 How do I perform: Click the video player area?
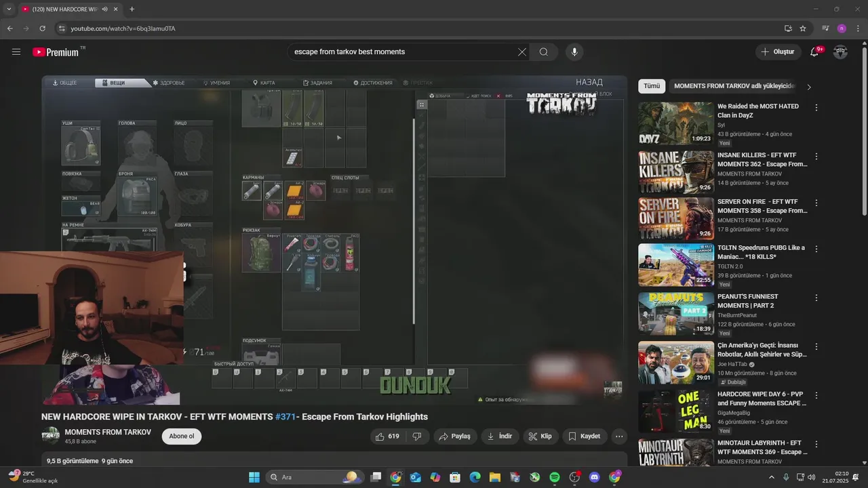334,240
